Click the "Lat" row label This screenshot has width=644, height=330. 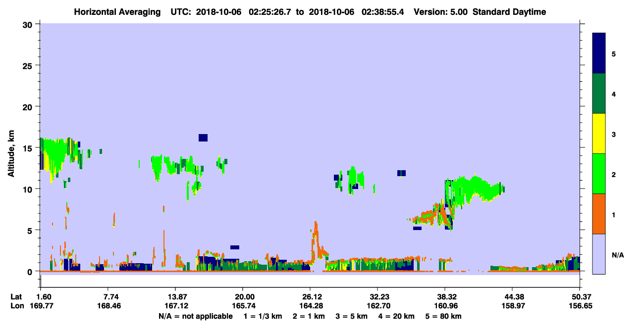tap(16, 296)
